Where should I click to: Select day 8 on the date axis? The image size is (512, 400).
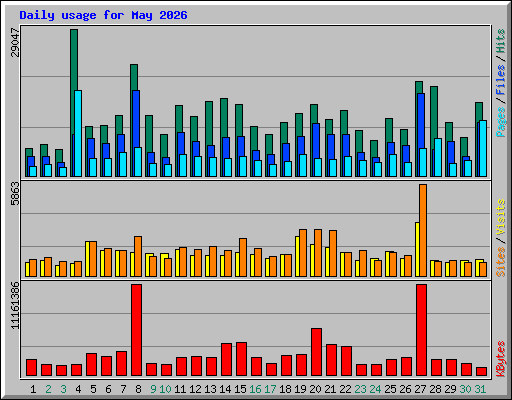pyautogui.click(x=138, y=389)
